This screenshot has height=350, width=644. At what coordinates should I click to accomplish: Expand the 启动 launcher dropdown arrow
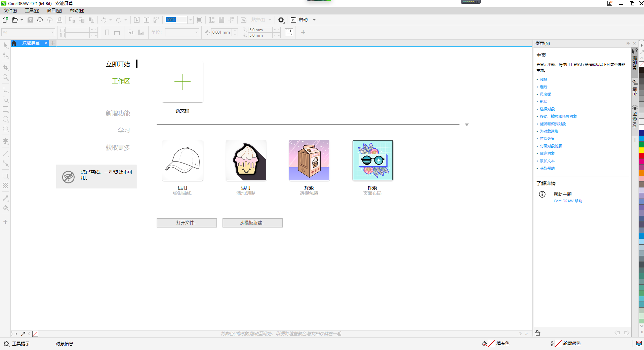click(x=314, y=20)
